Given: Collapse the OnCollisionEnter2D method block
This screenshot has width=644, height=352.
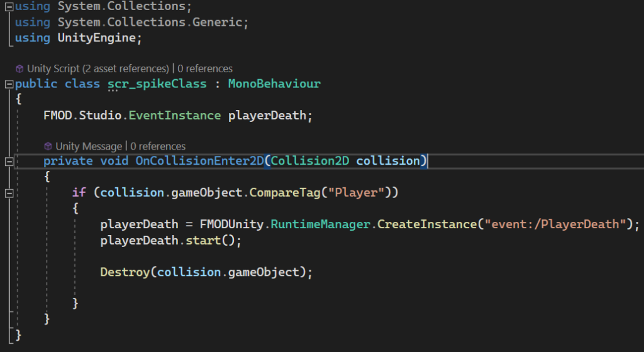Looking at the screenshot, I should tap(8, 162).
